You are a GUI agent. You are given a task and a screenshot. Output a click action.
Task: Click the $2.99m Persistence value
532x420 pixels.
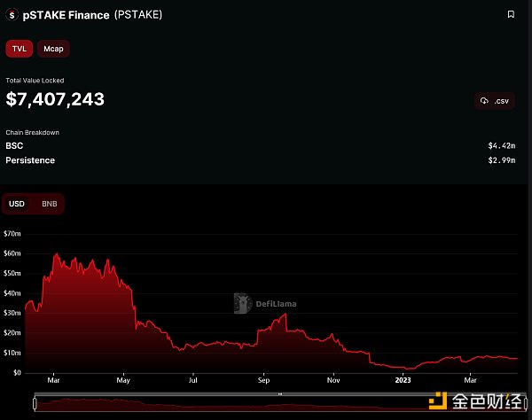click(x=502, y=160)
